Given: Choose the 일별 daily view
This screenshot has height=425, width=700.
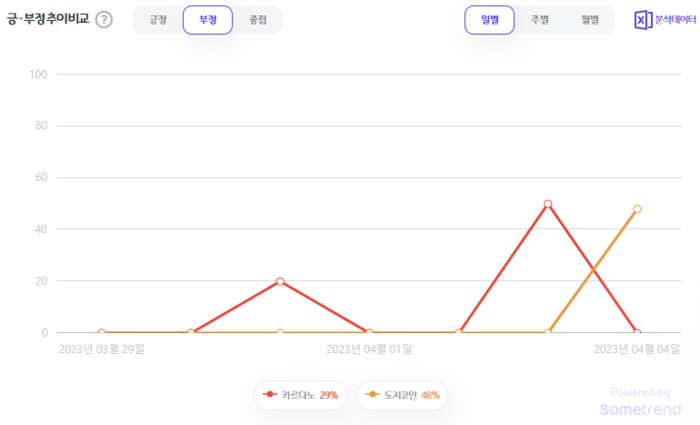Looking at the screenshot, I should pos(489,20).
